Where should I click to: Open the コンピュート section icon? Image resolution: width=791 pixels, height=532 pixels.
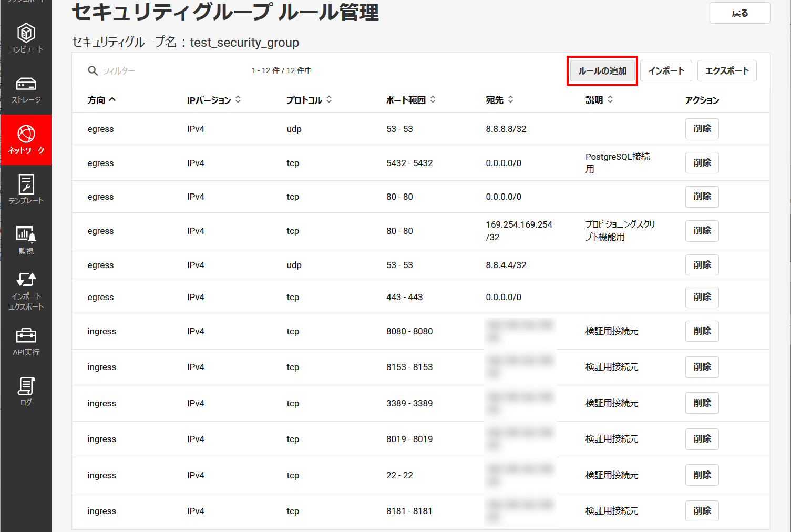coord(26,33)
